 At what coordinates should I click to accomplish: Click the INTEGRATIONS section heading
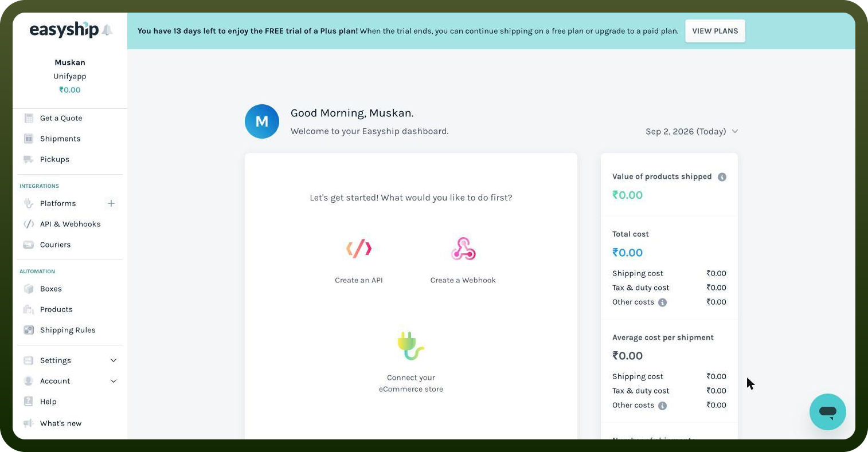click(x=39, y=186)
